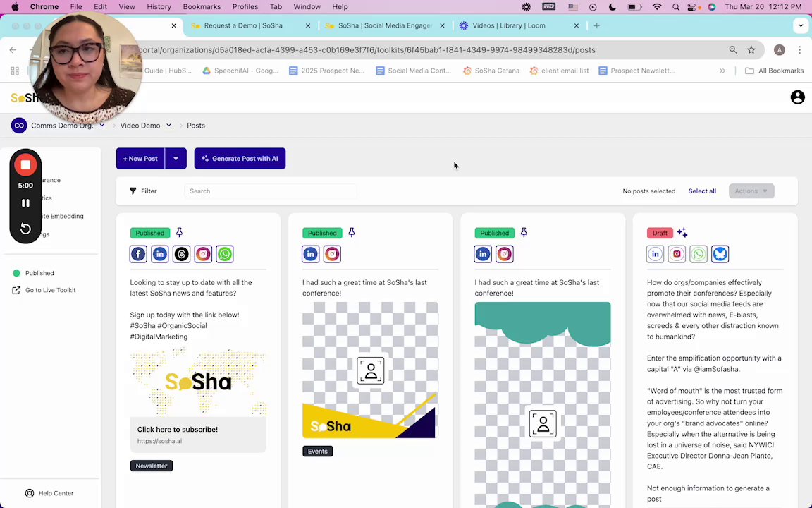Pause the Loom recording
The image size is (812, 508).
click(x=25, y=203)
